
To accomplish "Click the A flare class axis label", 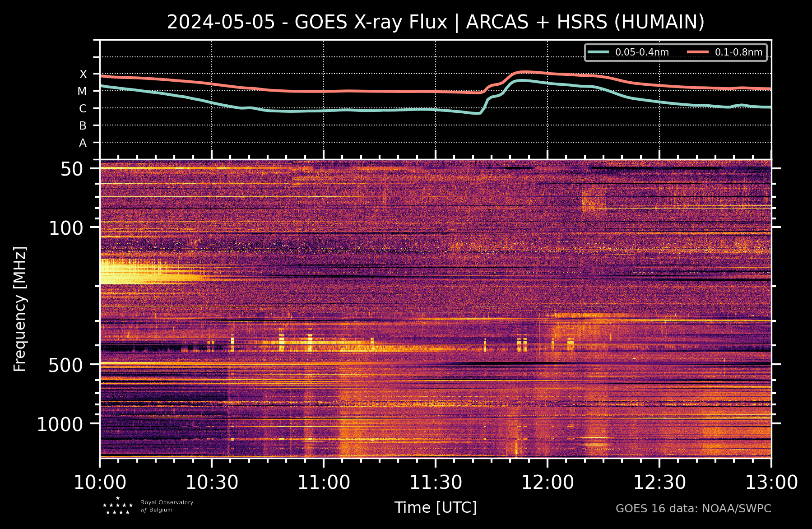I will click(83, 143).
